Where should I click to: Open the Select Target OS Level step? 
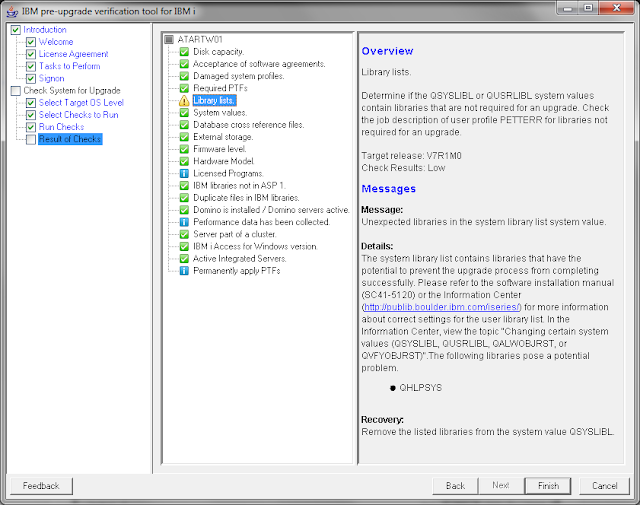[81, 103]
